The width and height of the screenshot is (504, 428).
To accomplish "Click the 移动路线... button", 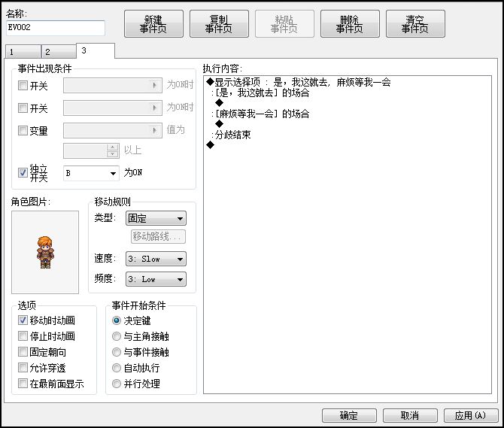I will point(158,236).
